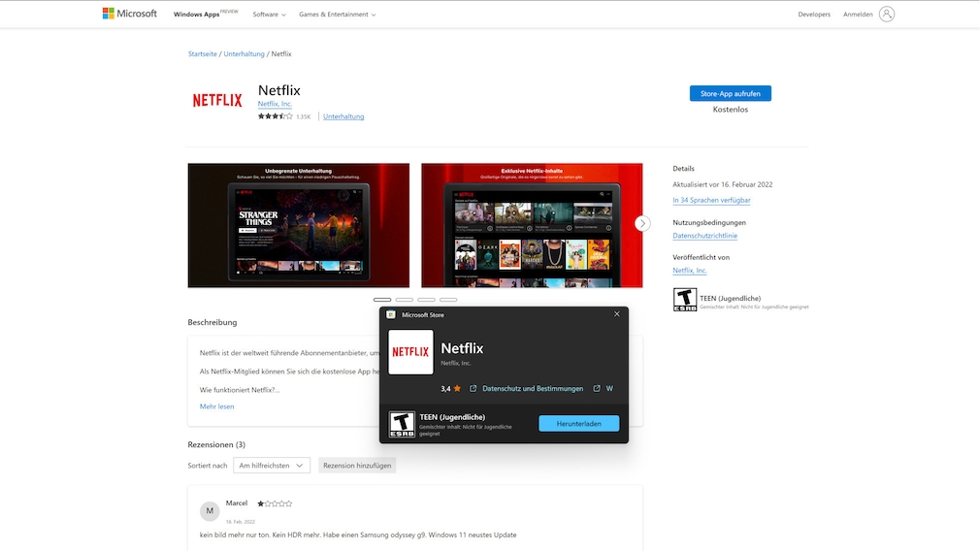Viewport: 980px width, 551px height.
Task: Expand the Software menu
Action: 269,15
